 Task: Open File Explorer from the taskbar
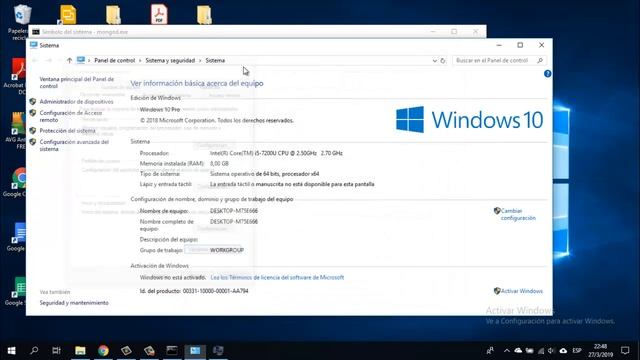(x=80, y=350)
